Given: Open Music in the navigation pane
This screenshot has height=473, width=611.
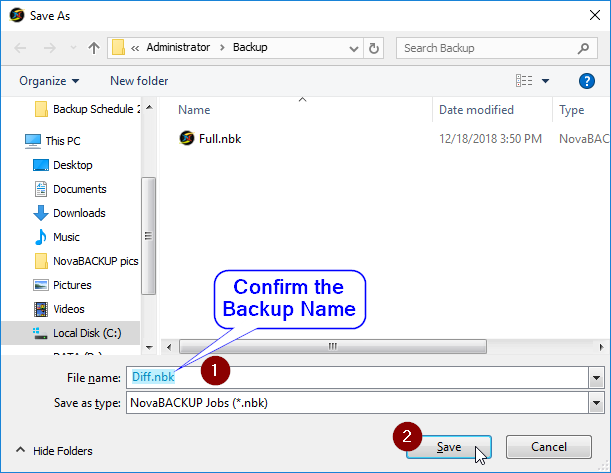Looking at the screenshot, I should (x=66, y=237).
